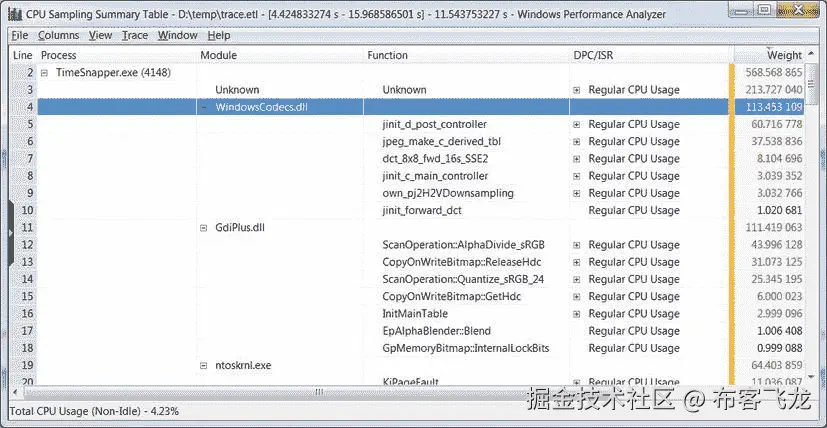
Task: Open the Trace menu
Action: tap(135, 35)
